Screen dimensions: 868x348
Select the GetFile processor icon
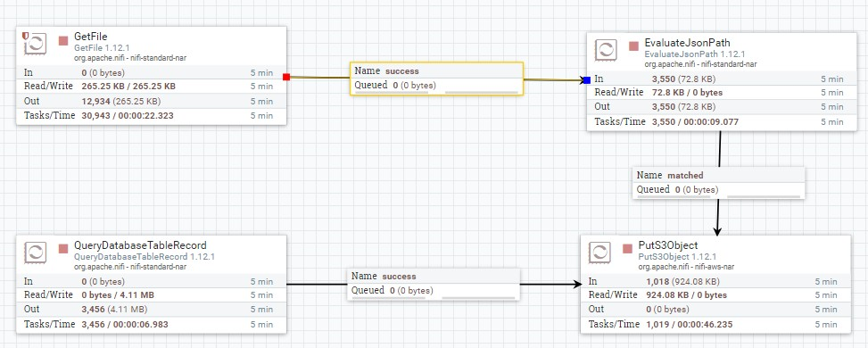point(36,43)
